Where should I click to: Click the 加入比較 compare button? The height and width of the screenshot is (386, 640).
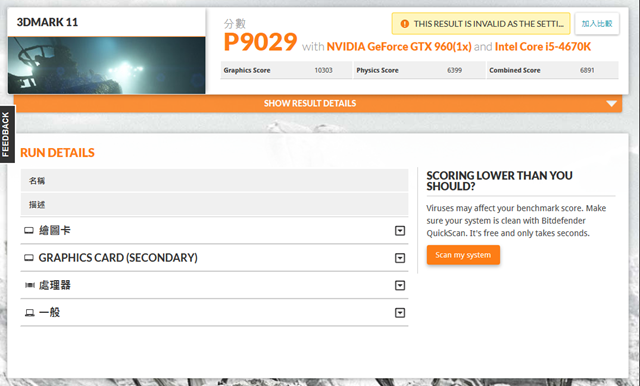click(597, 24)
